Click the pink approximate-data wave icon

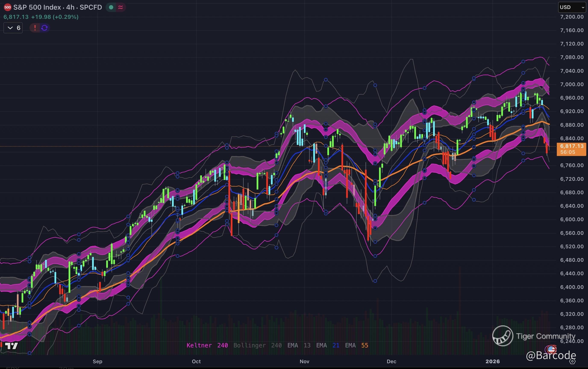point(121,7)
